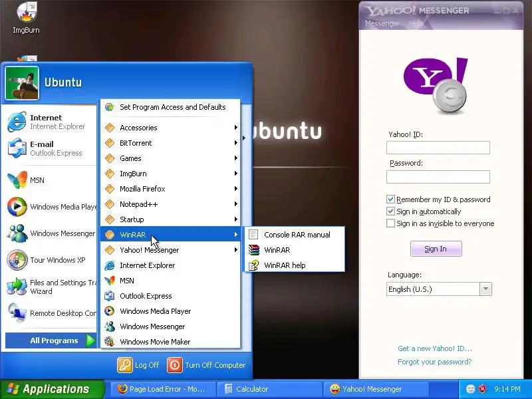Screen dimensions: 532x399
Task: Expand the Accessories program folder
Action: 170,128
